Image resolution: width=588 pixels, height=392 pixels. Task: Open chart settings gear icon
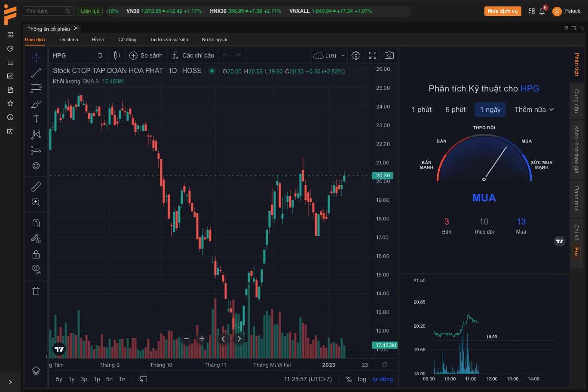pos(355,55)
